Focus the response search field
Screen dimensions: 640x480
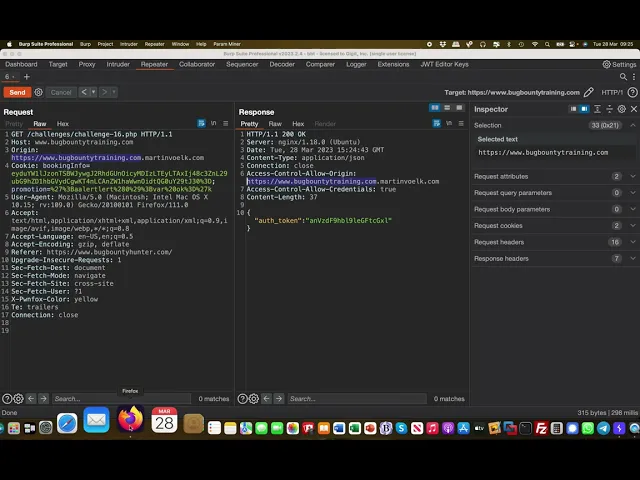[x=357, y=399]
